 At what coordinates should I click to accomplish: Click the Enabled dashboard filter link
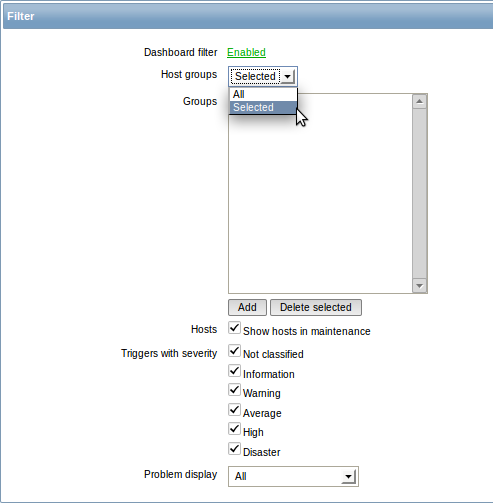coord(246,52)
